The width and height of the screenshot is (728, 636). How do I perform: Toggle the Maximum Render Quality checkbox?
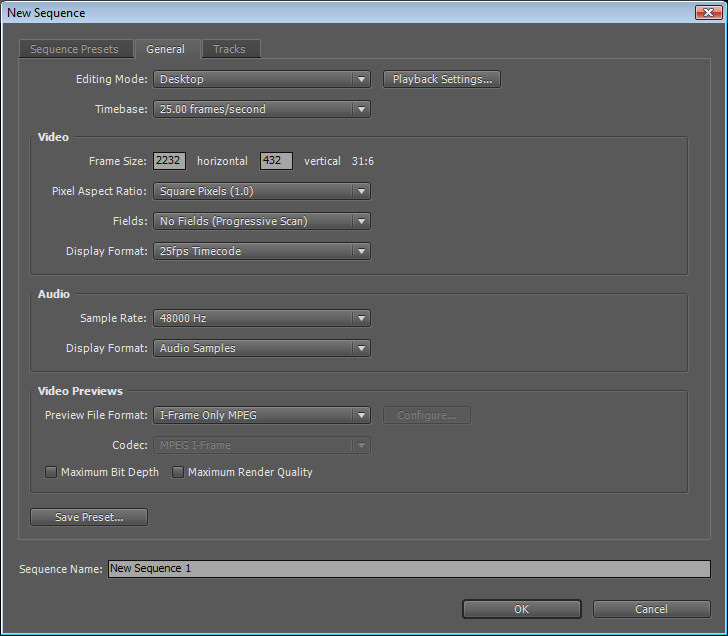point(178,472)
